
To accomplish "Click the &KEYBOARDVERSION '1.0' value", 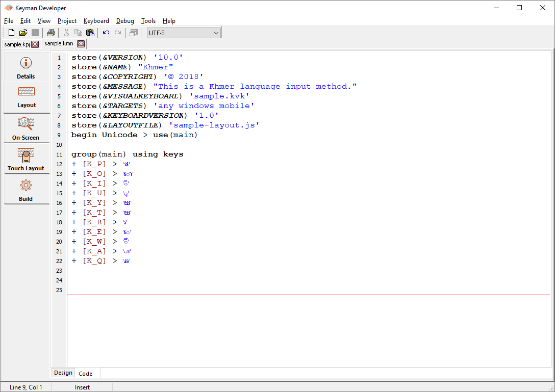I will (x=207, y=115).
